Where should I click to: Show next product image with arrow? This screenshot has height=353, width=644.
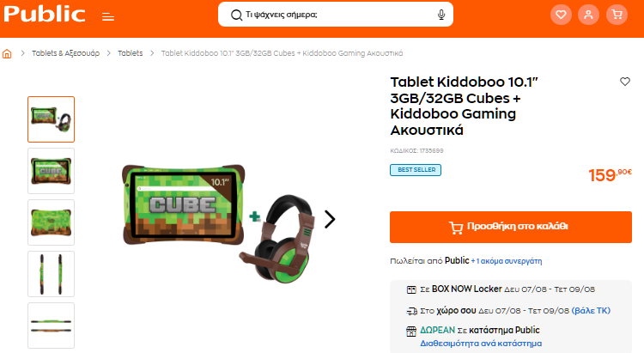pos(330,219)
